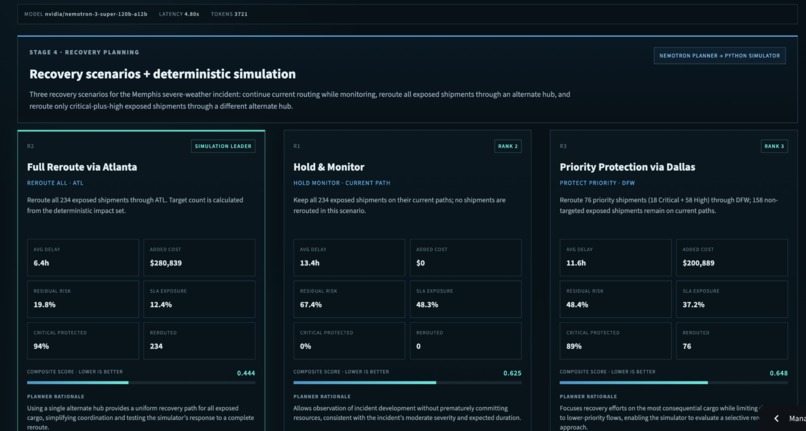Click the 12.4% SLA exposure tile

click(x=199, y=299)
